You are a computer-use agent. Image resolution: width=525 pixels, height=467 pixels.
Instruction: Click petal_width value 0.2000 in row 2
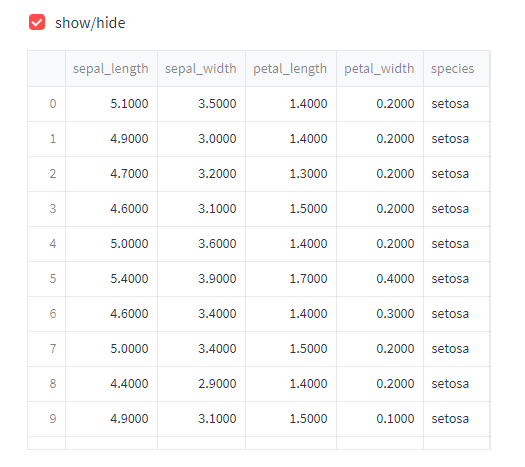pyautogui.click(x=395, y=174)
